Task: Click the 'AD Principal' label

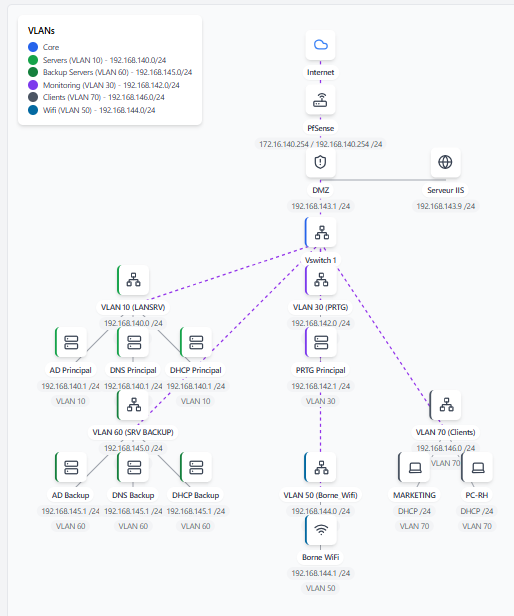Action: click(70, 370)
